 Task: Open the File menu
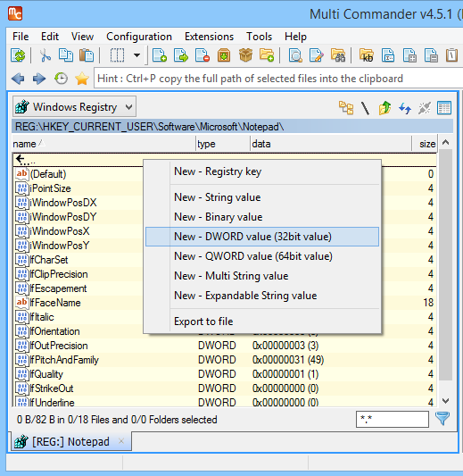click(x=21, y=37)
